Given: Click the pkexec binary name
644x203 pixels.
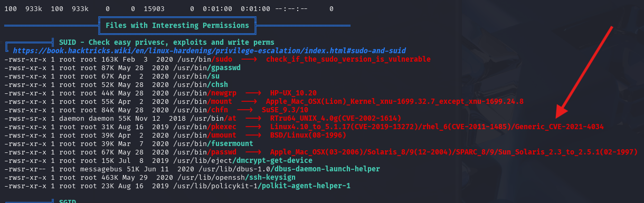Looking at the screenshot, I should pyautogui.click(x=223, y=127).
